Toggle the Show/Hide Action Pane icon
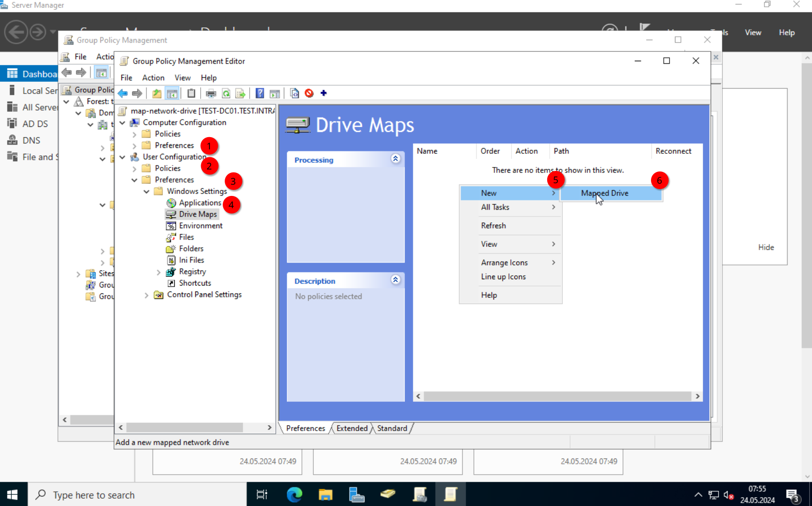This screenshot has height=506, width=812. coord(275,93)
